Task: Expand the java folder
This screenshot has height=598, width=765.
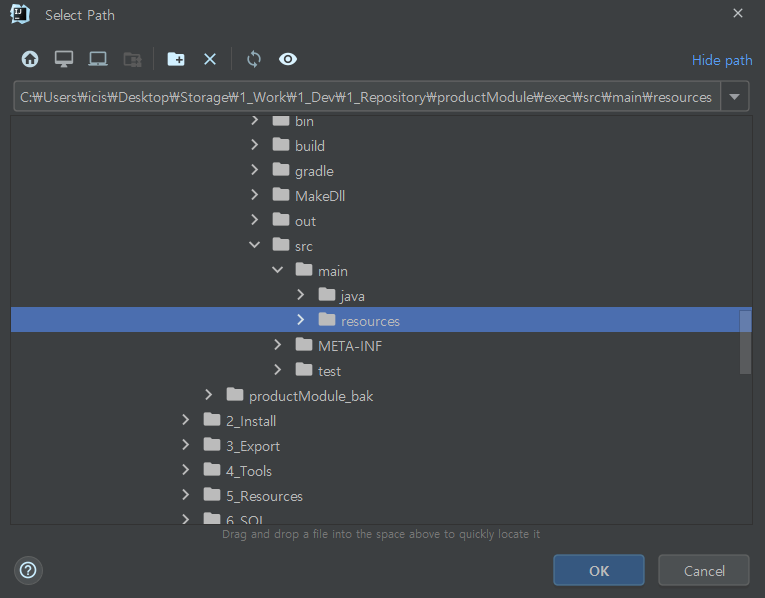Action: pos(300,295)
